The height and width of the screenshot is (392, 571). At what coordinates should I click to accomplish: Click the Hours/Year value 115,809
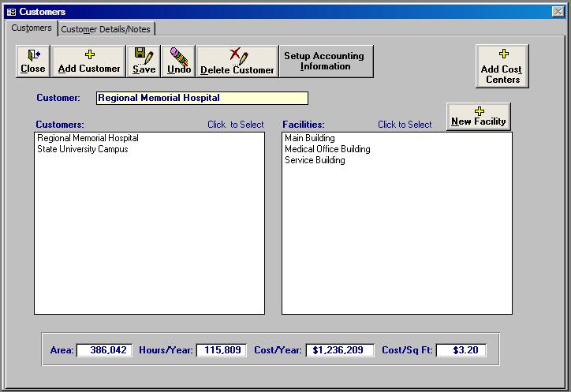tap(222, 350)
